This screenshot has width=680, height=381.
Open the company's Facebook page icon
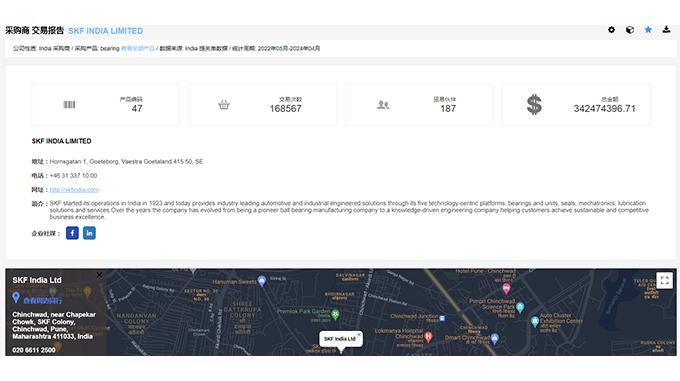pyautogui.click(x=72, y=233)
